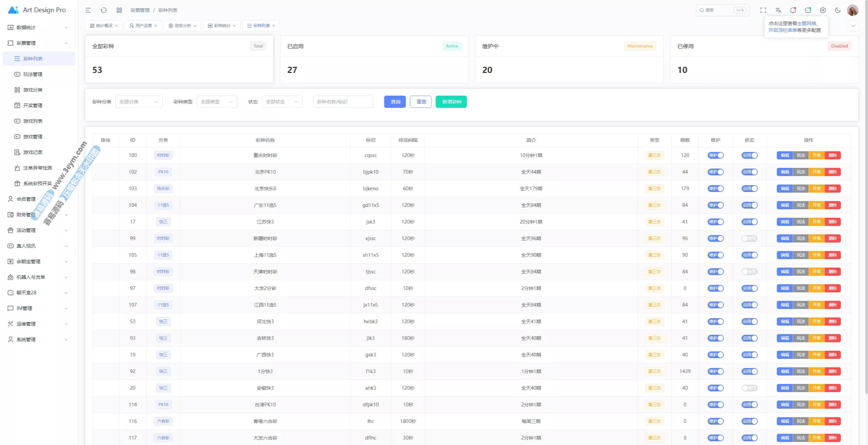This screenshot has height=445, width=868.
Task: Click the refresh page icon
Action: coord(104,10)
